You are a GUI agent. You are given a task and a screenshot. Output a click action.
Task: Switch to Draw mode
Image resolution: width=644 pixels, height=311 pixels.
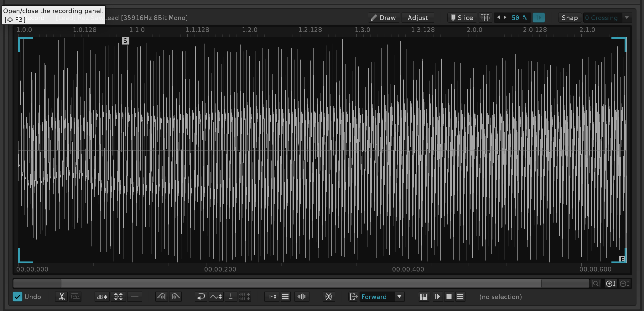383,18
